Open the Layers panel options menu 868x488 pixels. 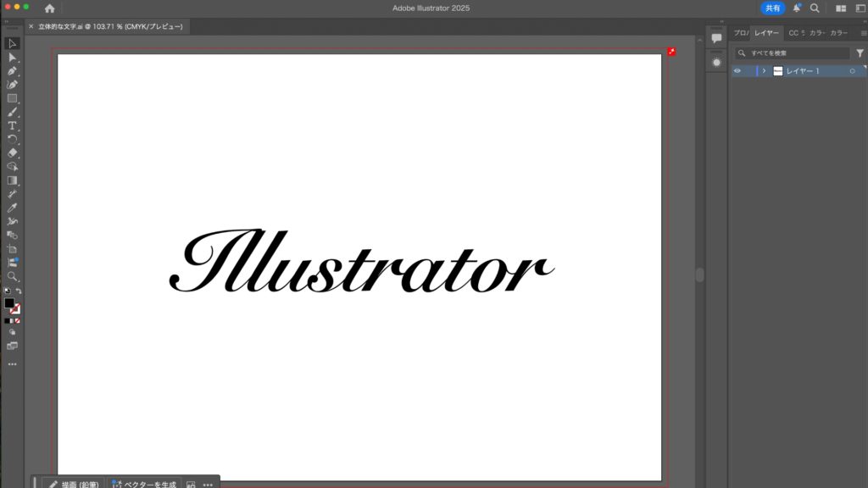pyautogui.click(x=861, y=33)
